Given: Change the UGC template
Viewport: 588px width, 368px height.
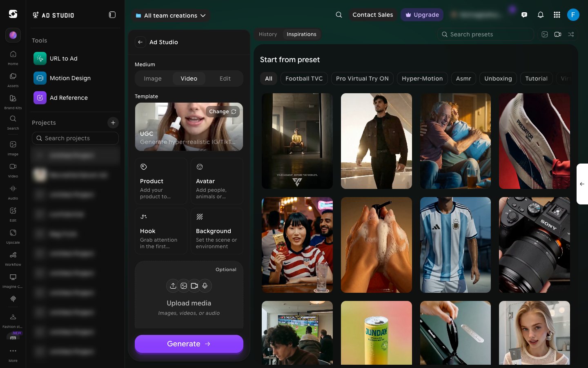Looking at the screenshot, I should pyautogui.click(x=223, y=112).
